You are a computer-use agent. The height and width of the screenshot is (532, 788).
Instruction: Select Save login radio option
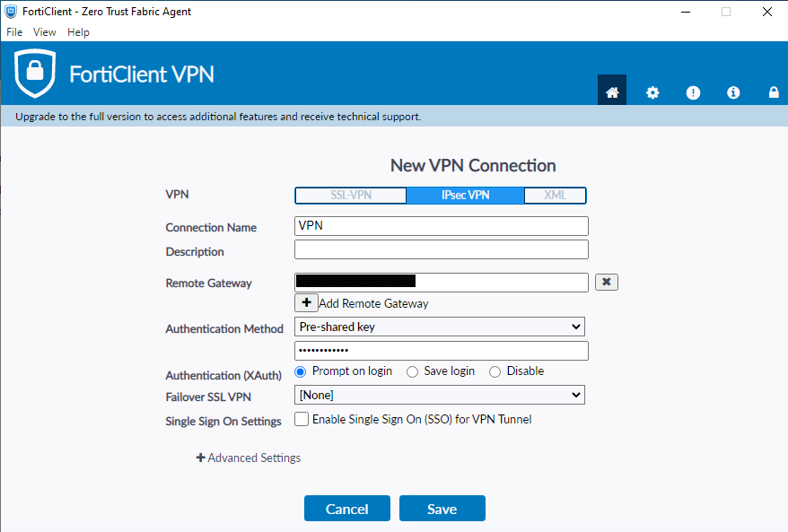click(412, 371)
